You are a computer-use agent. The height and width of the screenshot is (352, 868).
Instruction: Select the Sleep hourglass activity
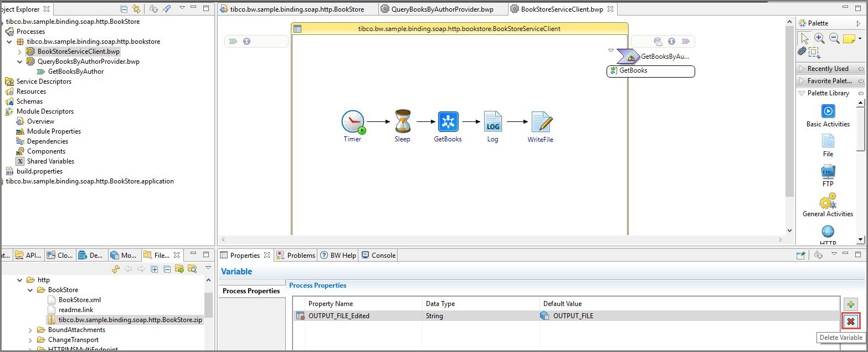coord(402,121)
